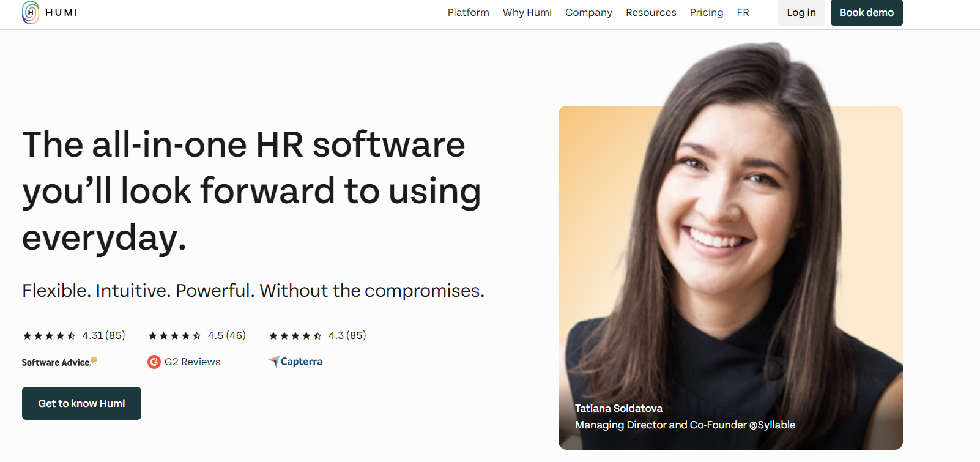Click Get to know Humi button
The height and width of the screenshot is (462, 980).
point(81,403)
